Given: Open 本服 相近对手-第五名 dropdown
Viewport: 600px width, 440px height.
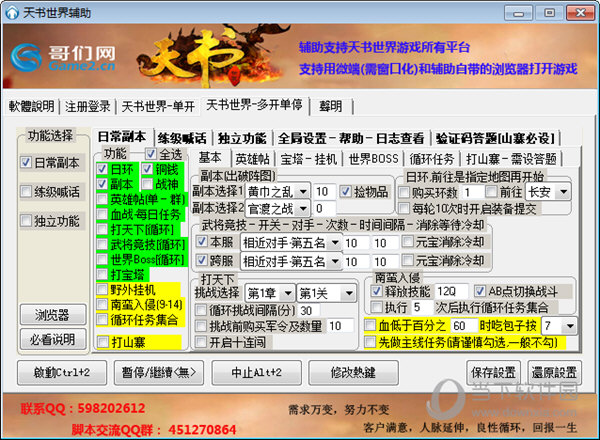Looking at the screenshot, I should pos(335,243).
